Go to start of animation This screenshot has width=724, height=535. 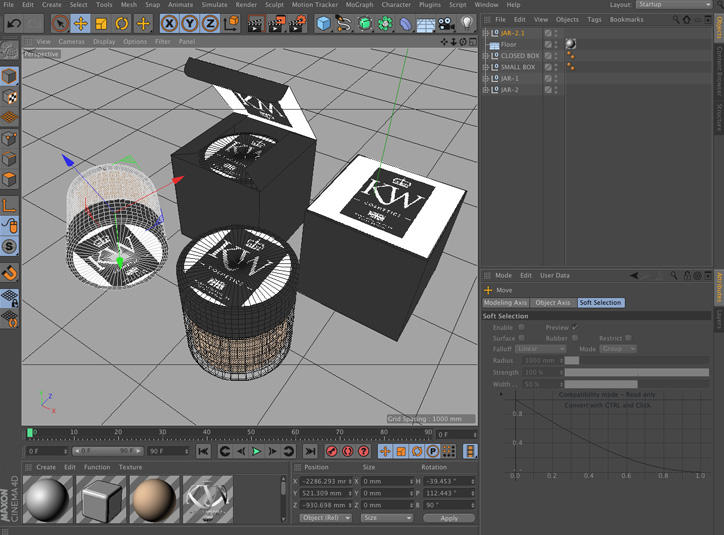point(203,451)
